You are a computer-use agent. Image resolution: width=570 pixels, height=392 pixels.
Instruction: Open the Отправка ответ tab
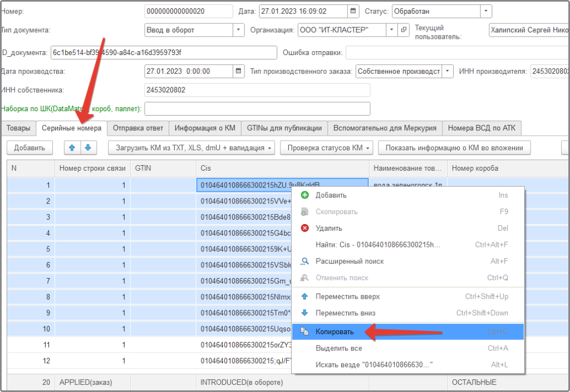pyautogui.click(x=138, y=128)
